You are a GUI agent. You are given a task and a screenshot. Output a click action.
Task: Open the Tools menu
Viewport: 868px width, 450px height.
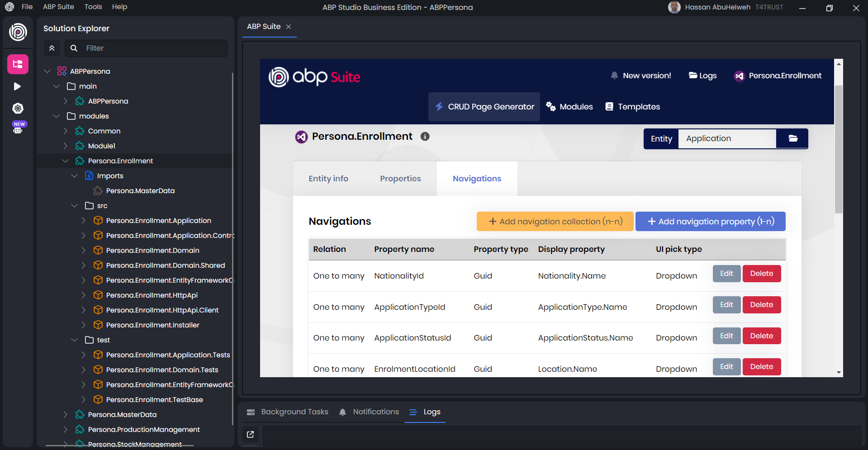93,7
